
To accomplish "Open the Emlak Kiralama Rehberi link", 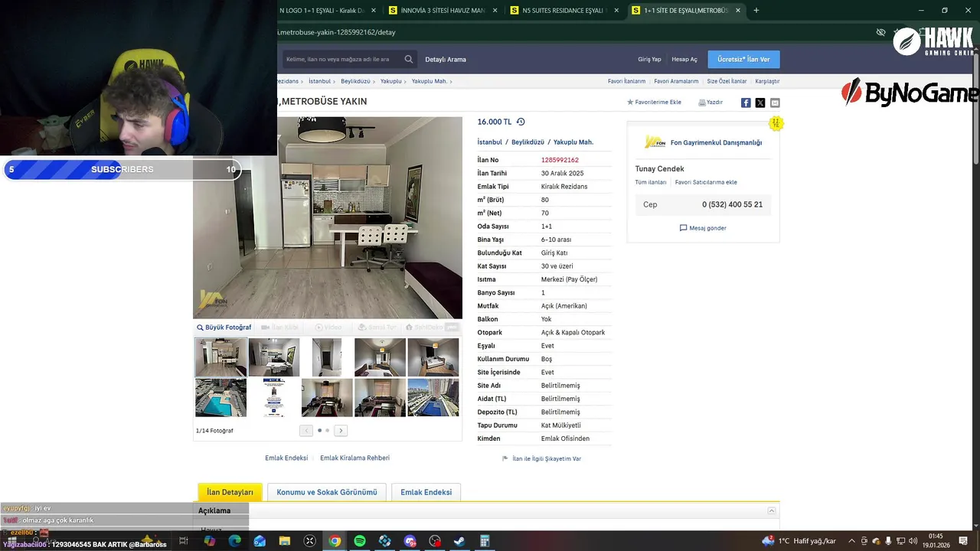I will click(x=354, y=458).
